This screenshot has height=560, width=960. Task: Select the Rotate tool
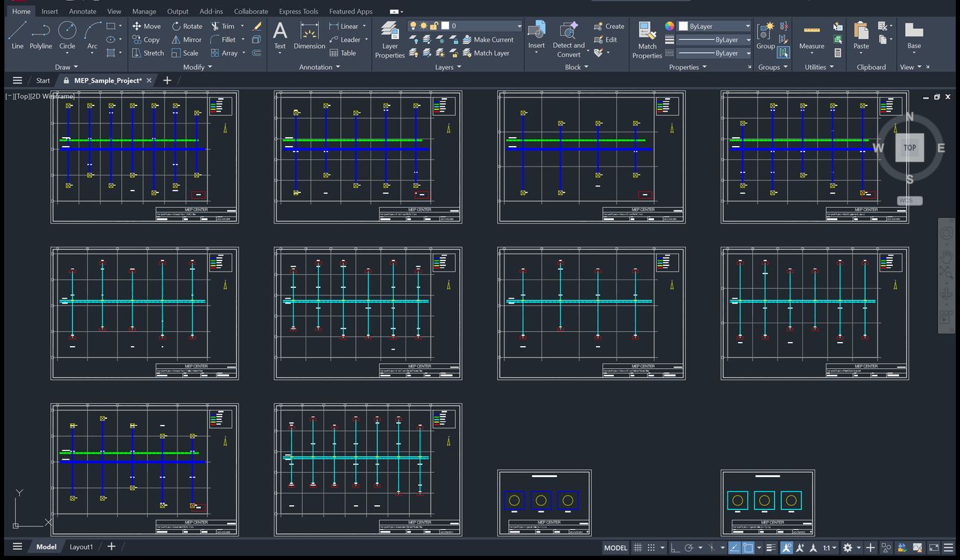pos(187,26)
